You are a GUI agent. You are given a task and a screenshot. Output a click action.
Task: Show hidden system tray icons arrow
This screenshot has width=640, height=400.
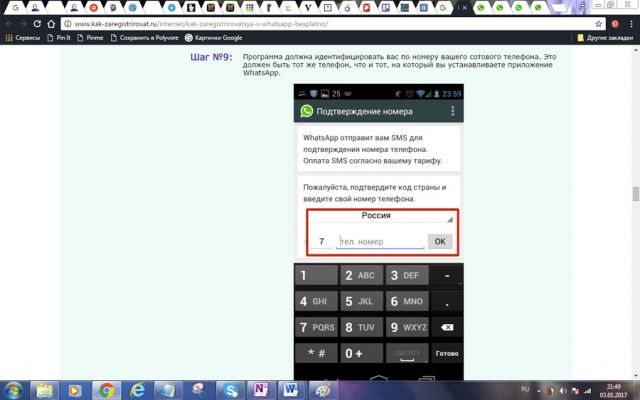point(539,391)
